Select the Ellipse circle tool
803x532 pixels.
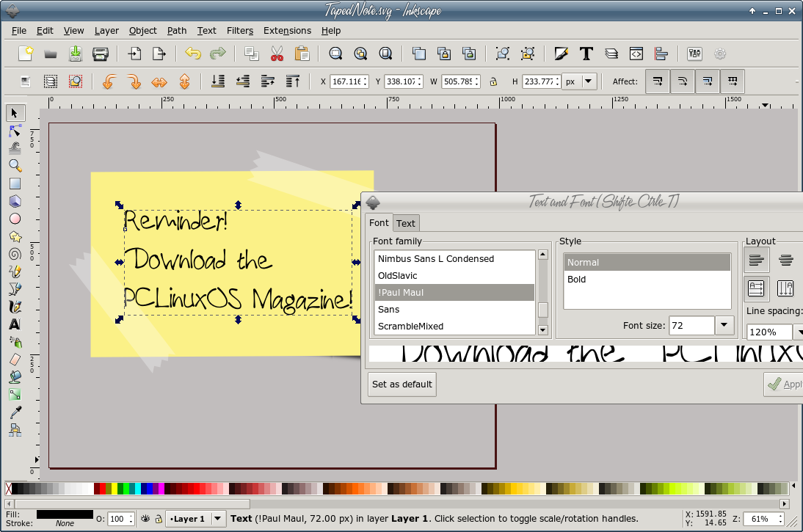tap(15, 219)
